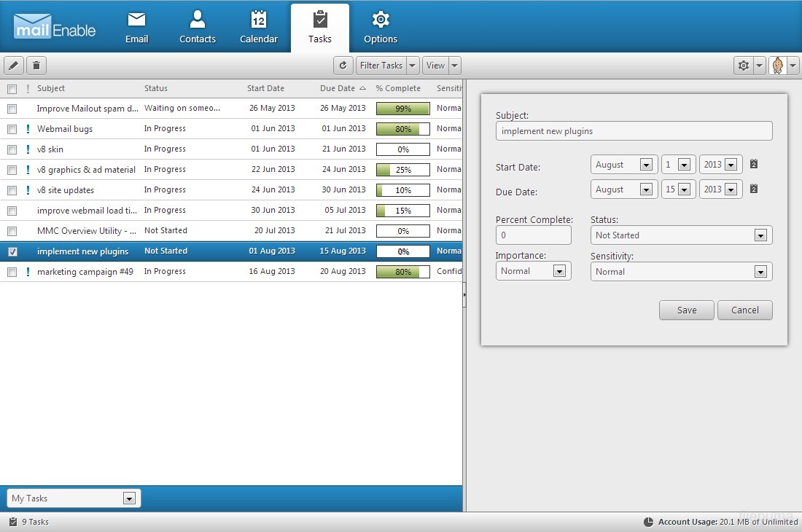Open the gear settings icon in toolbar
Screen dimensions: 802x532
(743, 66)
